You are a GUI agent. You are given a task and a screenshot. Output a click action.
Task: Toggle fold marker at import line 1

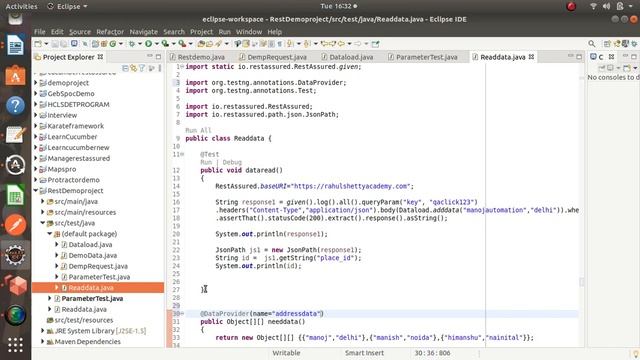182,67
